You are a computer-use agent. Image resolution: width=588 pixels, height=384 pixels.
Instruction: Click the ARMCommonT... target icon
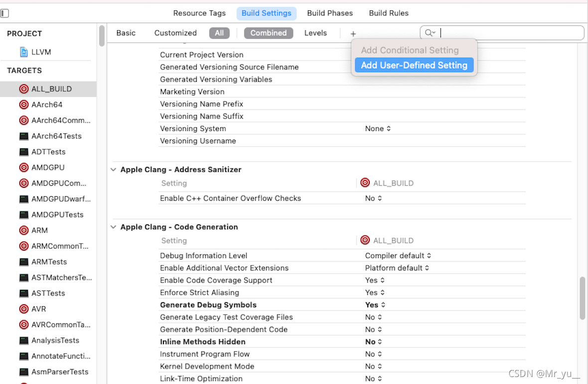(x=23, y=246)
